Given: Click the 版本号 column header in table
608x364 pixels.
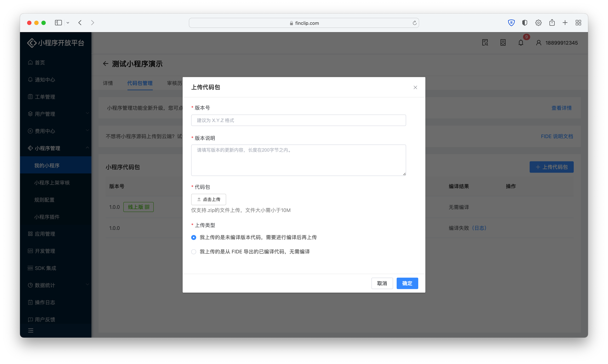Looking at the screenshot, I should [x=117, y=186].
